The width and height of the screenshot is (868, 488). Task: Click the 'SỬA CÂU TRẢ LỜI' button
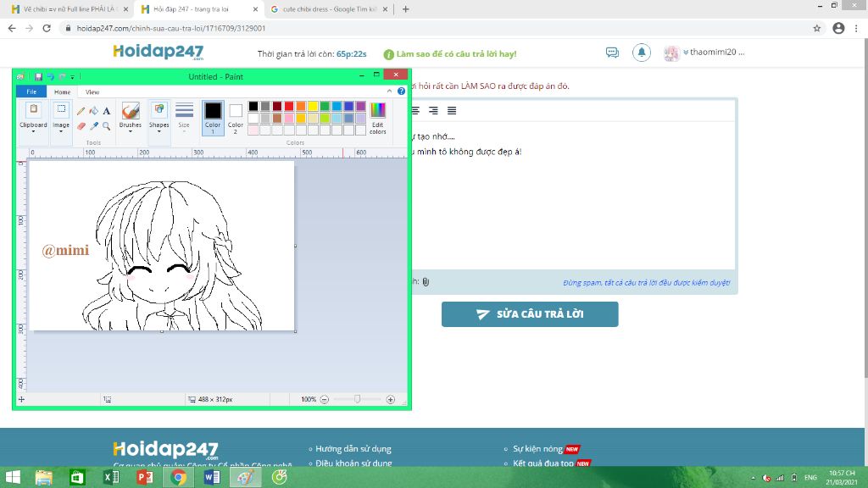click(530, 314)
